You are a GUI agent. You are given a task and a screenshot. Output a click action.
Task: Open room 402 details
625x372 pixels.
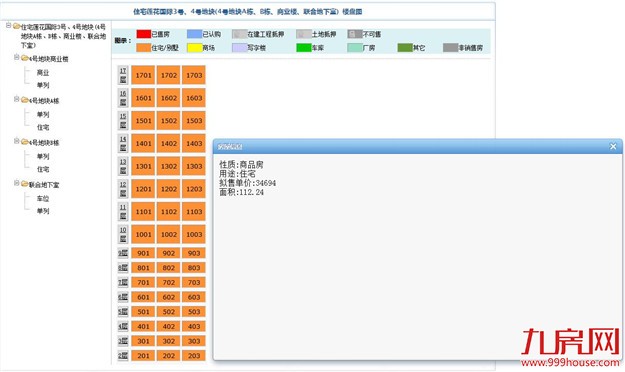pos(169,326)
